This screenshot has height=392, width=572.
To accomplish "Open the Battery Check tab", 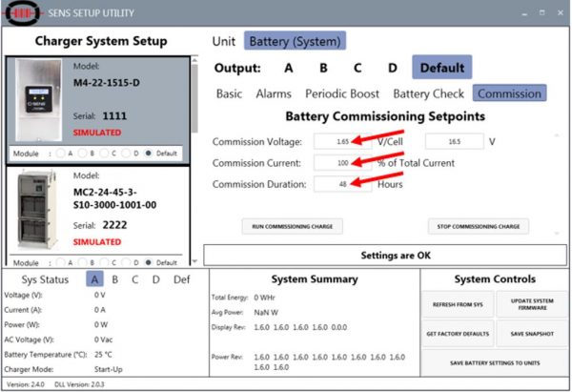I will coord(428,93).
